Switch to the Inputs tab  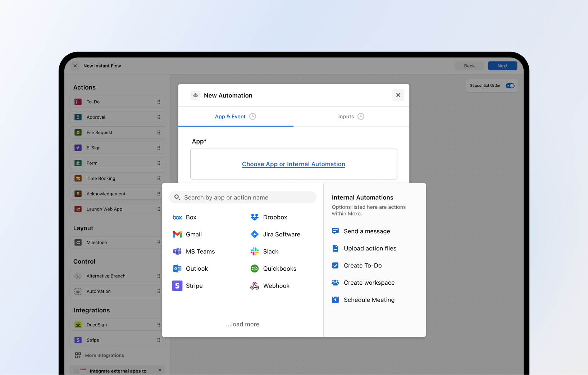click(351, 117)
